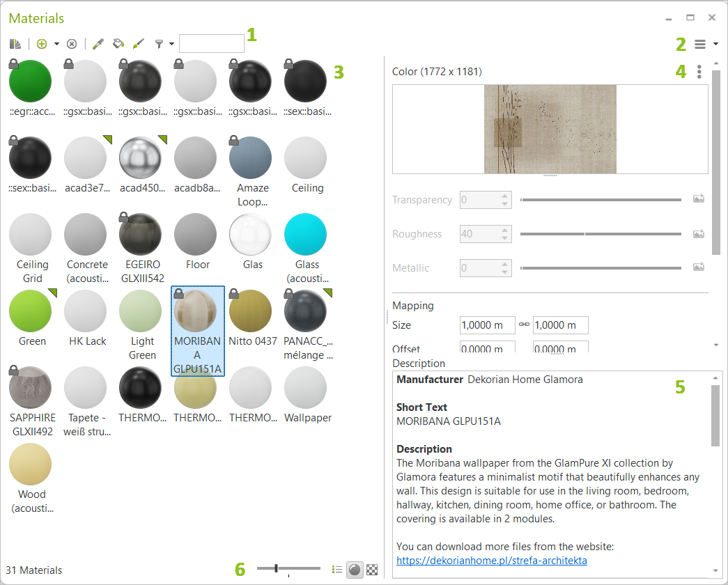
Task: Open the filter funnel dropdown
Action: [x=163, y=44]
